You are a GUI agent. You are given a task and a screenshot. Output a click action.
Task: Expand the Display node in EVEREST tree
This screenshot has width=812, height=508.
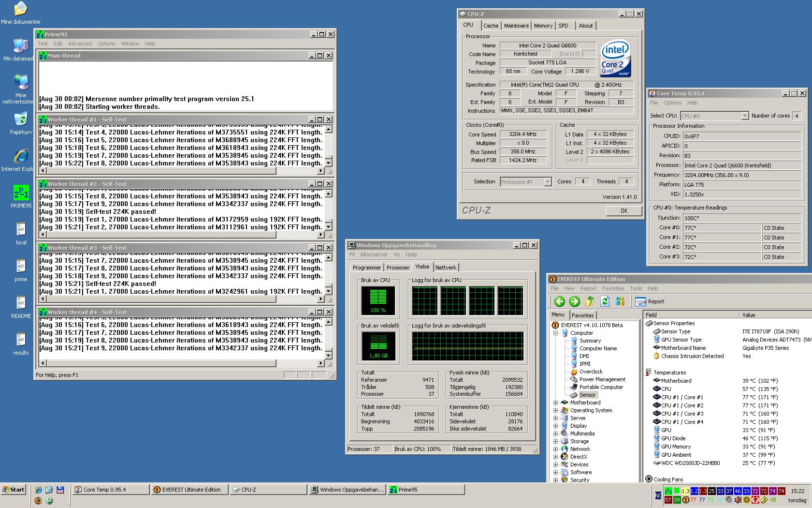(556, 426)
